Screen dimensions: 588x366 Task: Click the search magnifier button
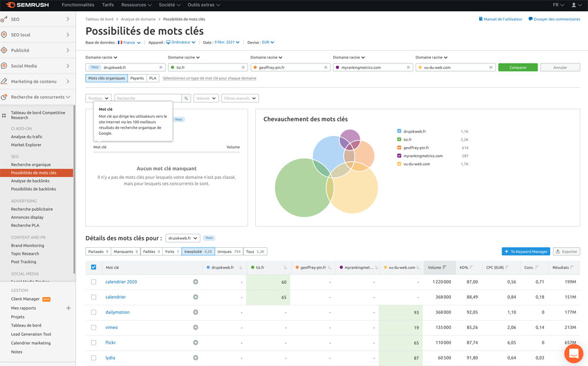[x=186, y=98]
